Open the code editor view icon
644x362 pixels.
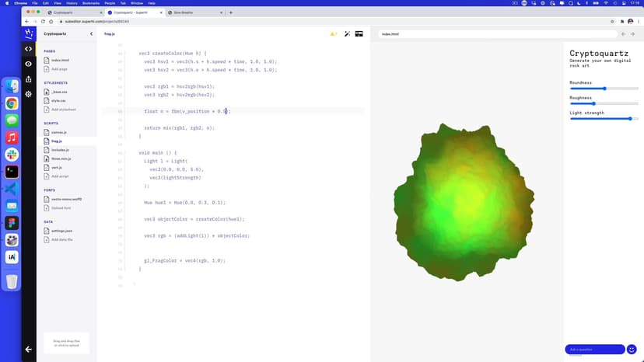pyautogui.click(x=29, y=49)
